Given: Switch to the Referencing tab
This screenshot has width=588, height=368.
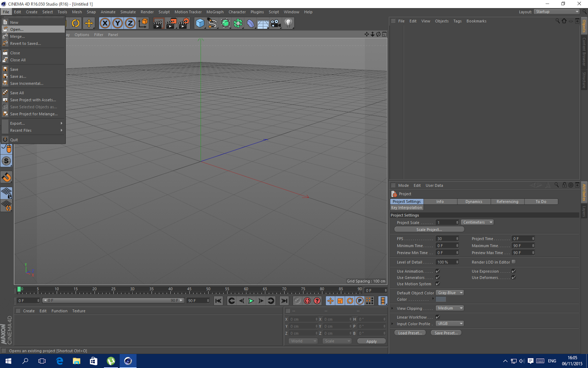Looking at the screenshot, I should tap(508, 202).
